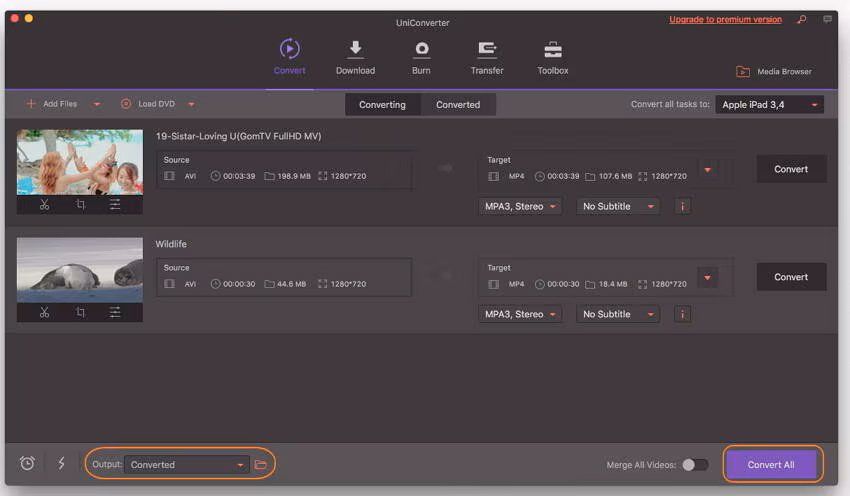Open the schedule alarm clock icon
850x496 pixels.
coord(27,463)
